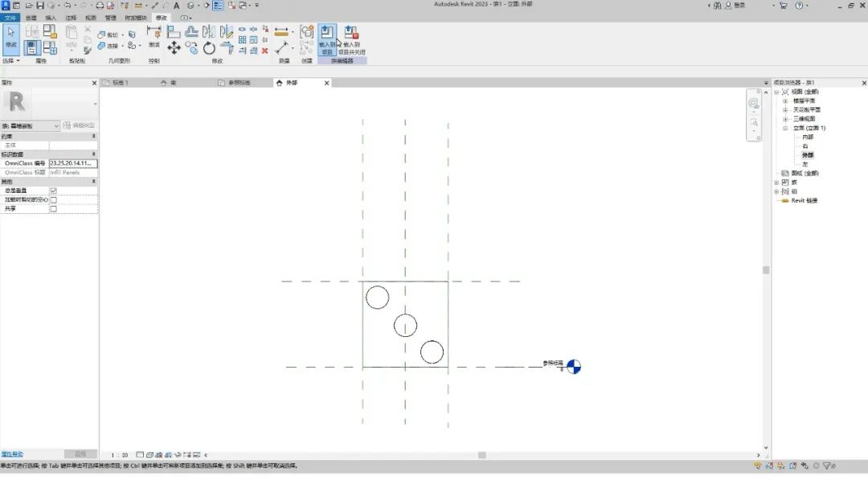
Task: Select the Copy tool in Modify panel
Action: click(191, 48)
